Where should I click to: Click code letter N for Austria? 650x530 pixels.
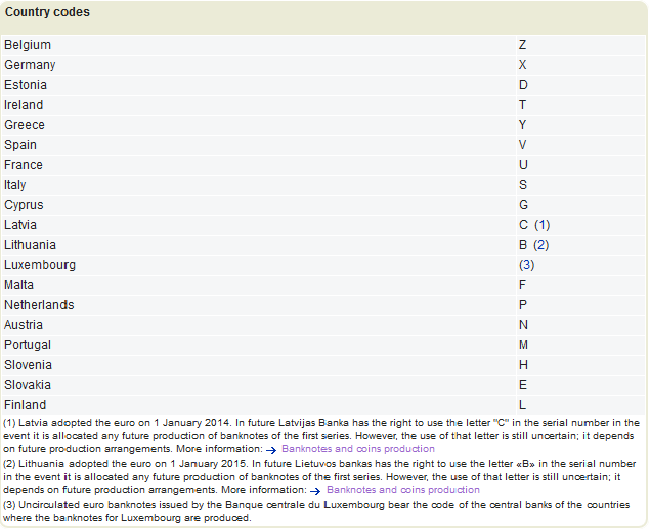[x=523, y=325]
